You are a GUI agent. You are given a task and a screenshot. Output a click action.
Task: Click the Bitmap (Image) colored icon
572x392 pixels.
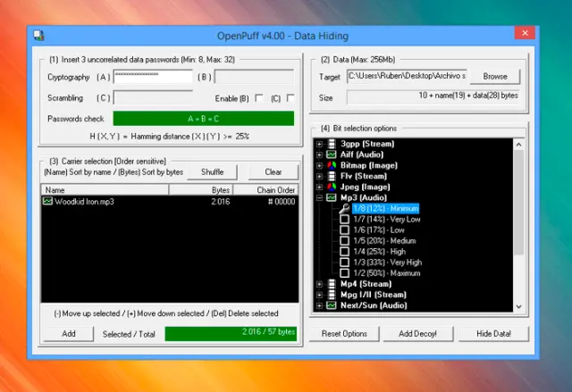[331, 165]
